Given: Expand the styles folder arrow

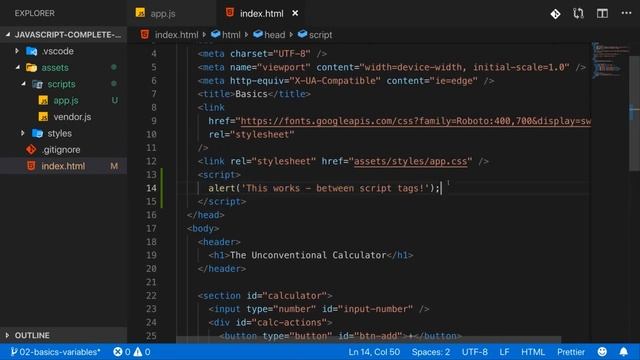Looking at the screenshot, I should point(23,133).
